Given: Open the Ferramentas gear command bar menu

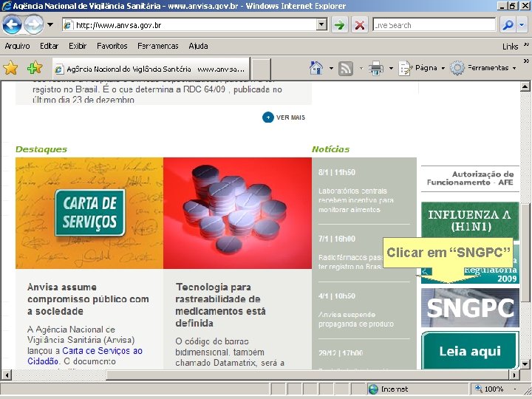Looking at the screenshot, I should 483,68.
